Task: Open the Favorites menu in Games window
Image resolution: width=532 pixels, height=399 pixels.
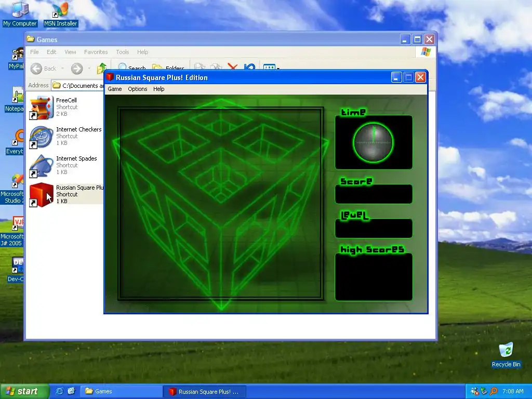Action: 96,52
